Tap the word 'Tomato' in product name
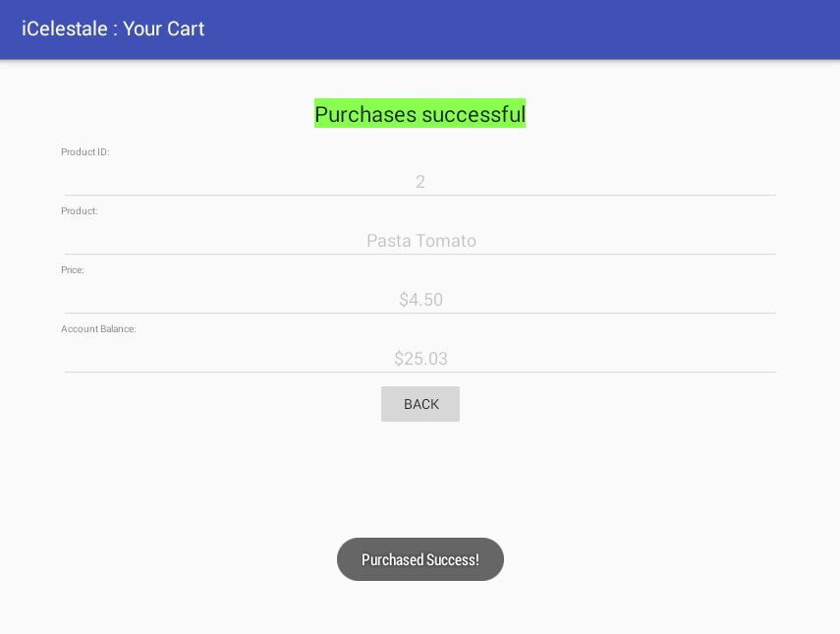840x634 pixels. pos(446,241)
